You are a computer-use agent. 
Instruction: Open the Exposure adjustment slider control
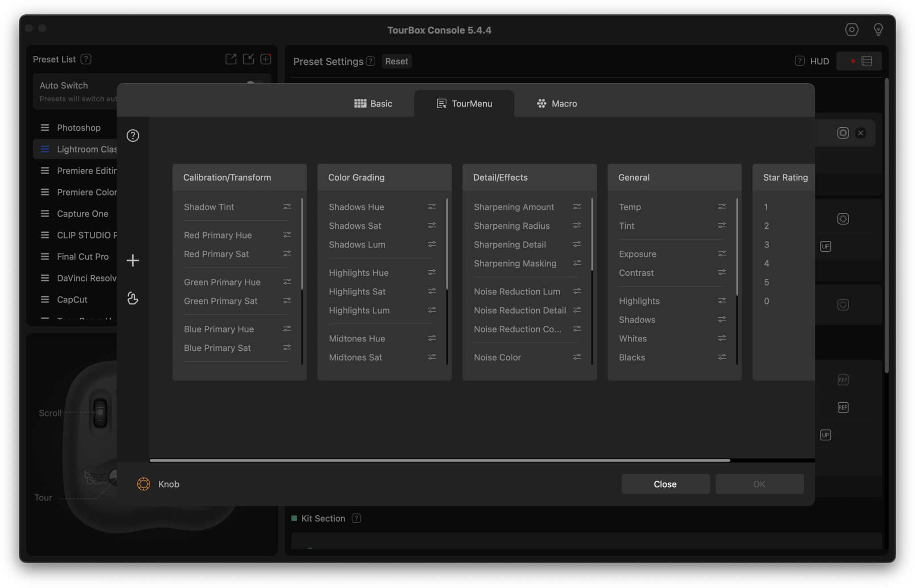tap(722, 253)
